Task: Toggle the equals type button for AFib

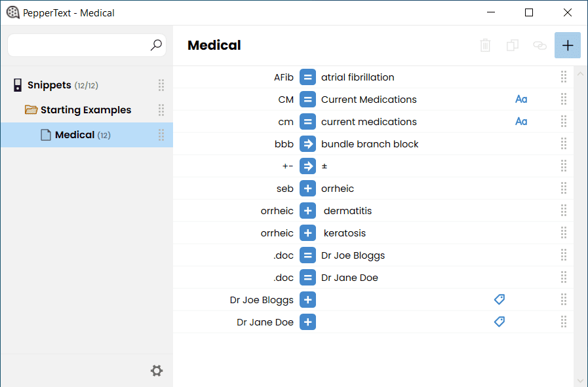Action: pyautogui.click(x=307, y=77)
